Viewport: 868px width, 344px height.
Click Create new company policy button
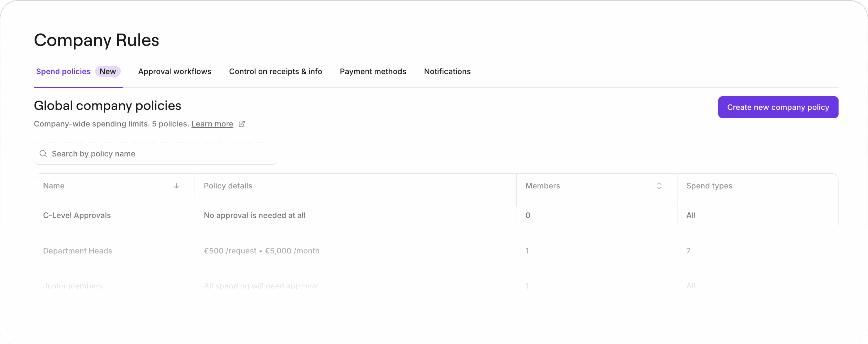(778, 107)
